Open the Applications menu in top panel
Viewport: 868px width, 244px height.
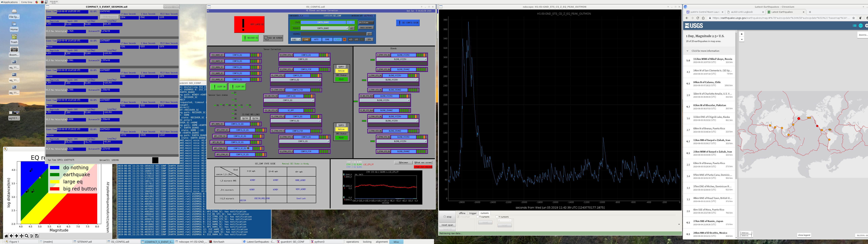pyautogui.click(x=9, y=2)
